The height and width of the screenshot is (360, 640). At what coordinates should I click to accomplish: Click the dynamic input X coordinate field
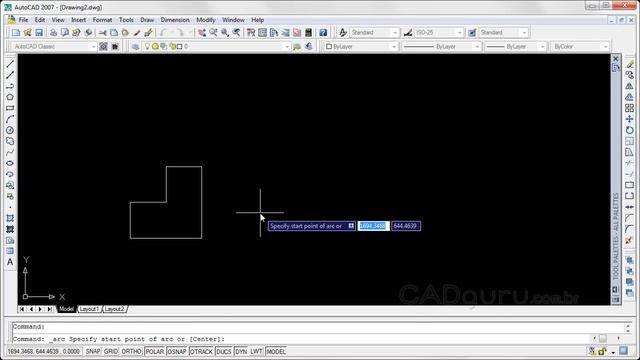(x=373, y=226)
